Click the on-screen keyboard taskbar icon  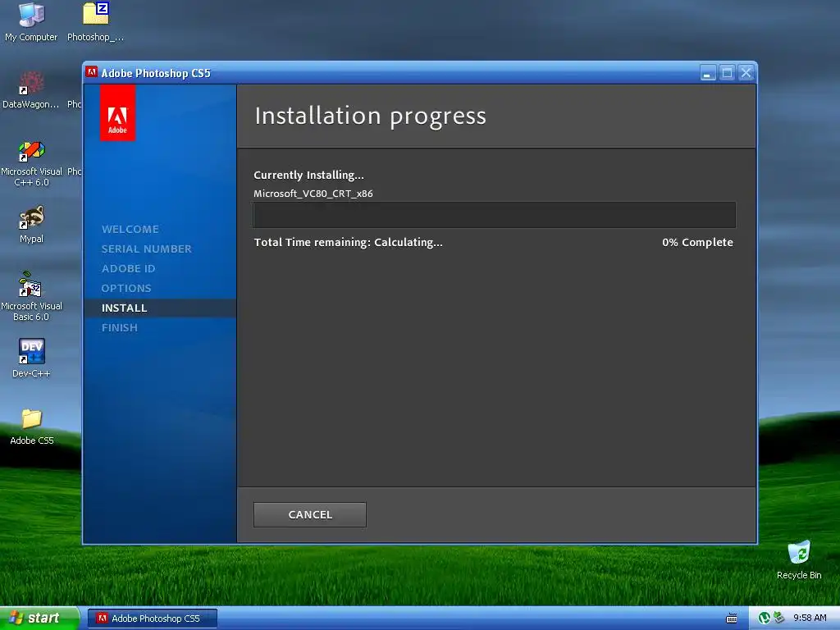tap(731, 619)
